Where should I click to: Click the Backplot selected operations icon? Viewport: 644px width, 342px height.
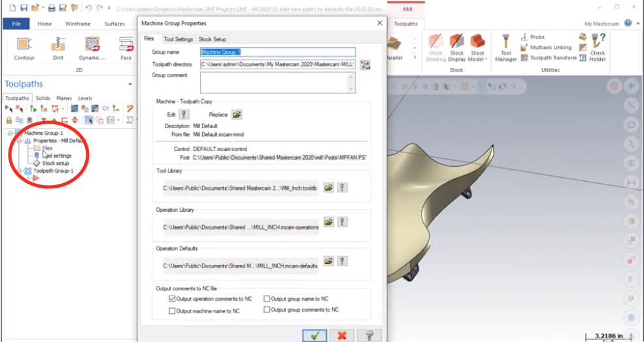click(x=75, y=109)
